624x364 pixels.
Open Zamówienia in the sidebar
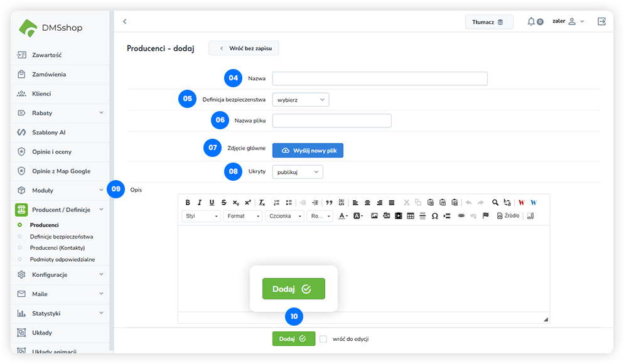pyautogui.click(x=49, y=74)
